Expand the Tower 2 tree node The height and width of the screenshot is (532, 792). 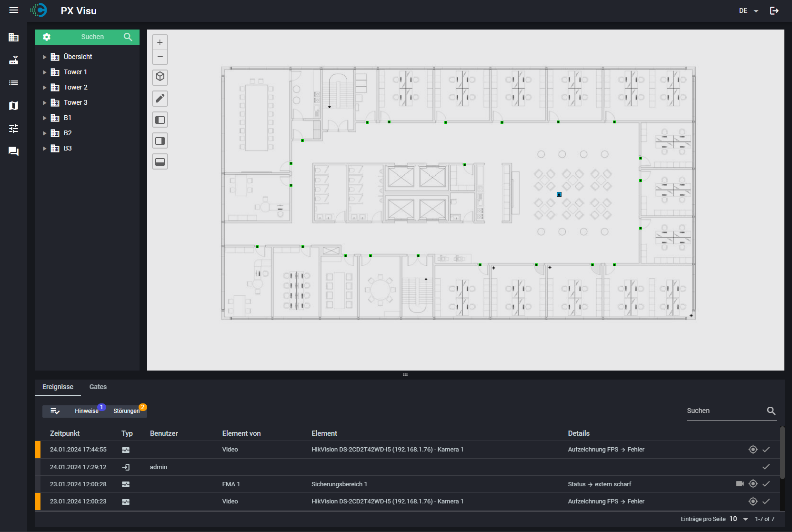pyautogui.click(x=44, y=87)
